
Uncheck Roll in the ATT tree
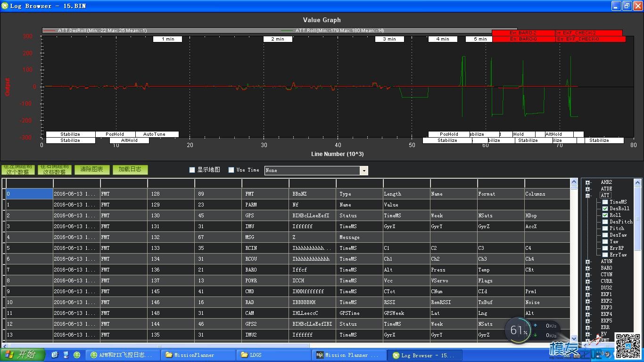[605, 215]
